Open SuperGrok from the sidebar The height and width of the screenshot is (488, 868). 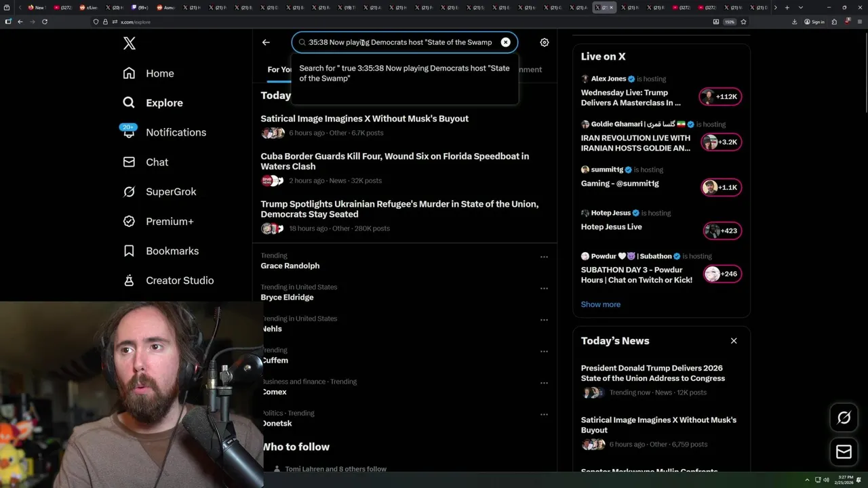159,192
